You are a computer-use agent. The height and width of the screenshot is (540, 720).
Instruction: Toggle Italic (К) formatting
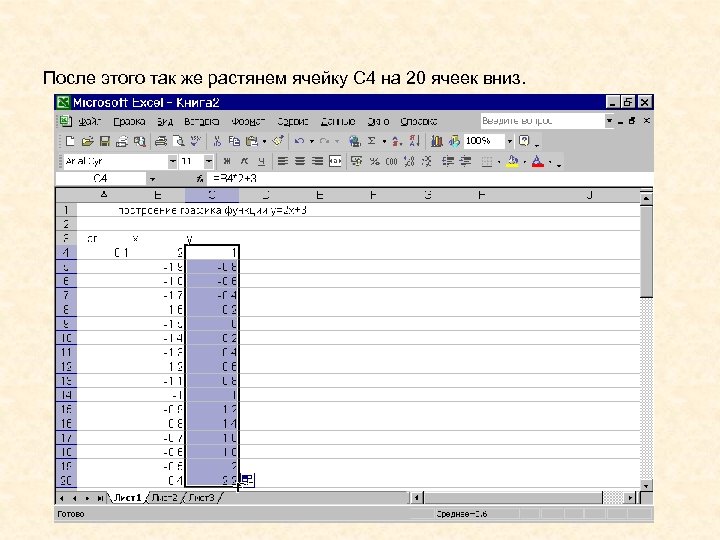click(x=244, y=161)
